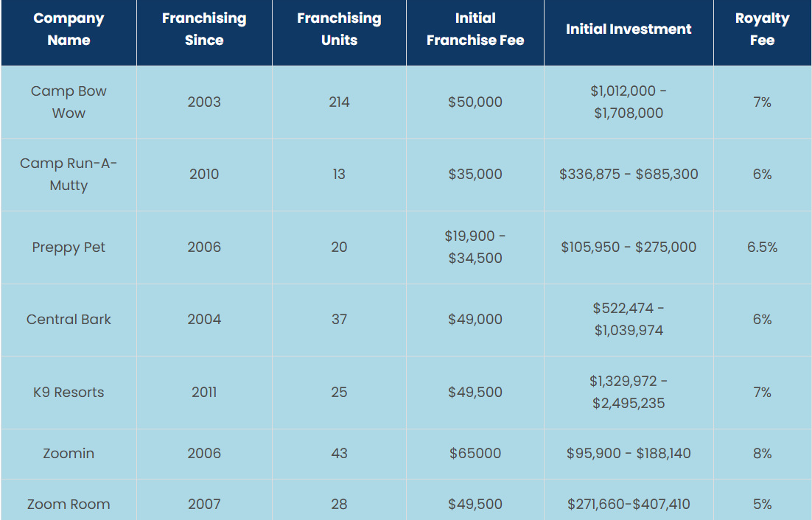Viewport: 812px width, 520px height.
Task: Select K9 Resorts' 2011 franchising year
Action: point(204,393)
